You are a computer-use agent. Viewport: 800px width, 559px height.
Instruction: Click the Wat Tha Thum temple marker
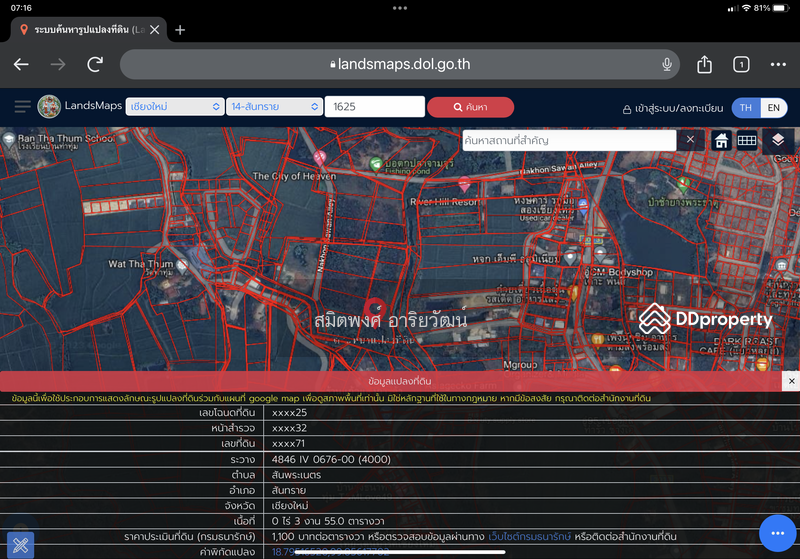[x=182, y=265]
